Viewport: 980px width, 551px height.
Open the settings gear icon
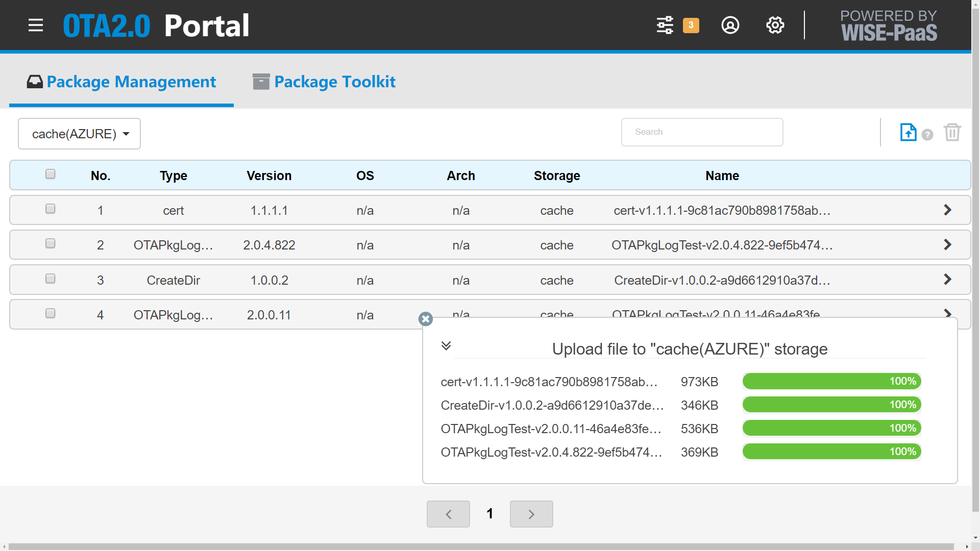point(775,25)
